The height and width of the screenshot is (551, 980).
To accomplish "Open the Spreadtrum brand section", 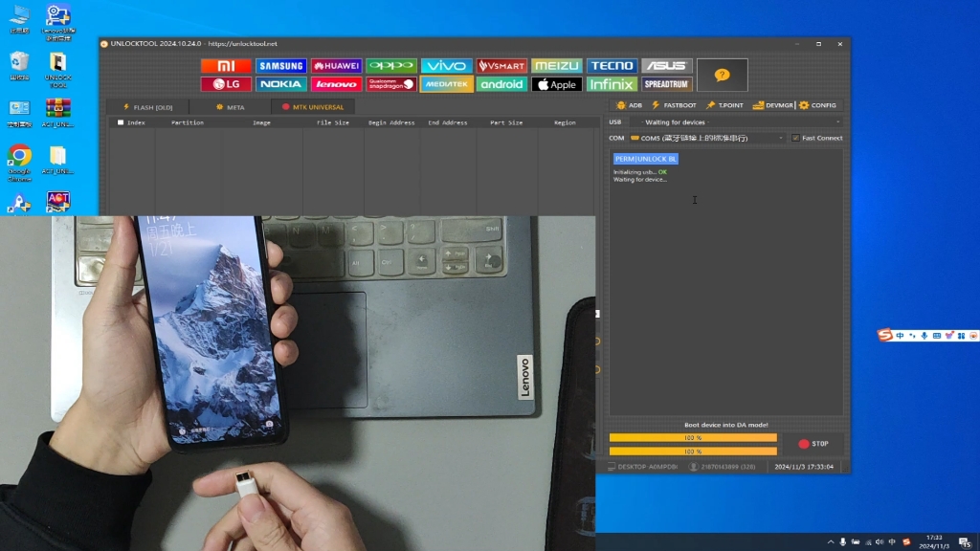I will [x=666, y=84].
